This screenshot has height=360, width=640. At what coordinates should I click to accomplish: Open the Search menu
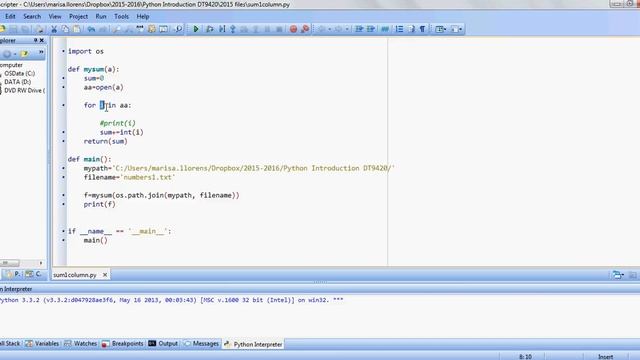tap(32, 16)
